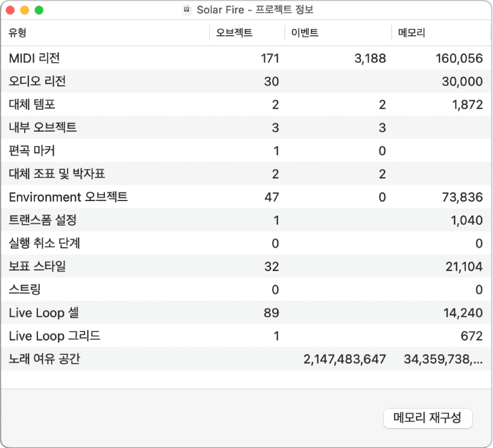Viewport: 493px width, 448px height.
Task: Click the 유형 column header
Action: 17,33
